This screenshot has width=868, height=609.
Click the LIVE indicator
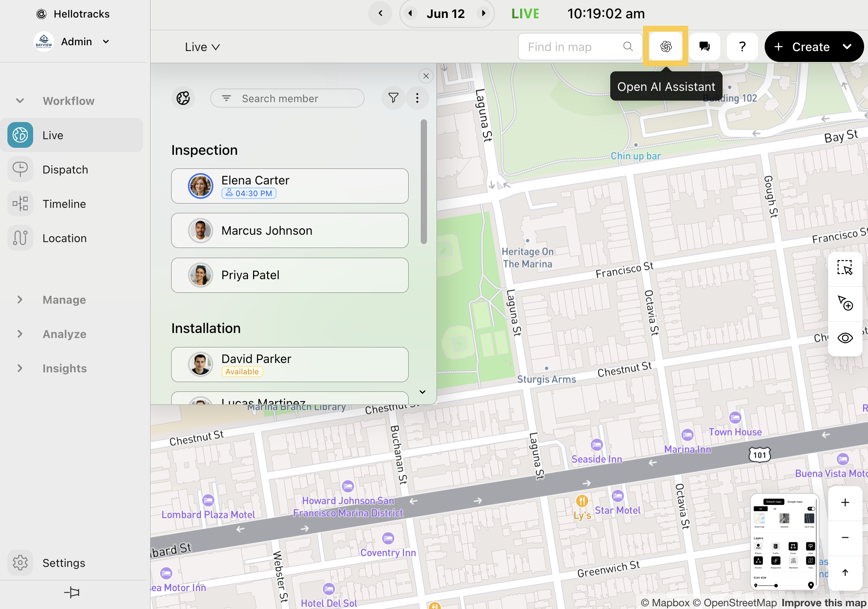[x=525, y=14]
